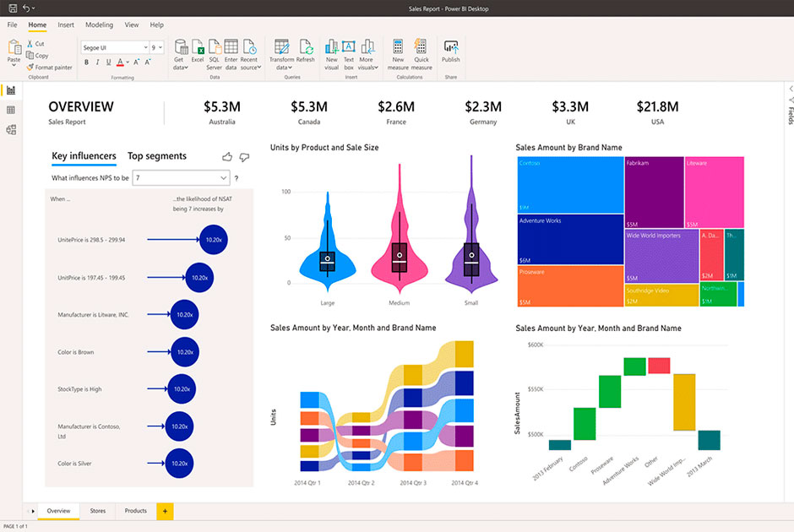Switch to the Modeling ribbon tab
794x532 pixels.
click(100, 24)
